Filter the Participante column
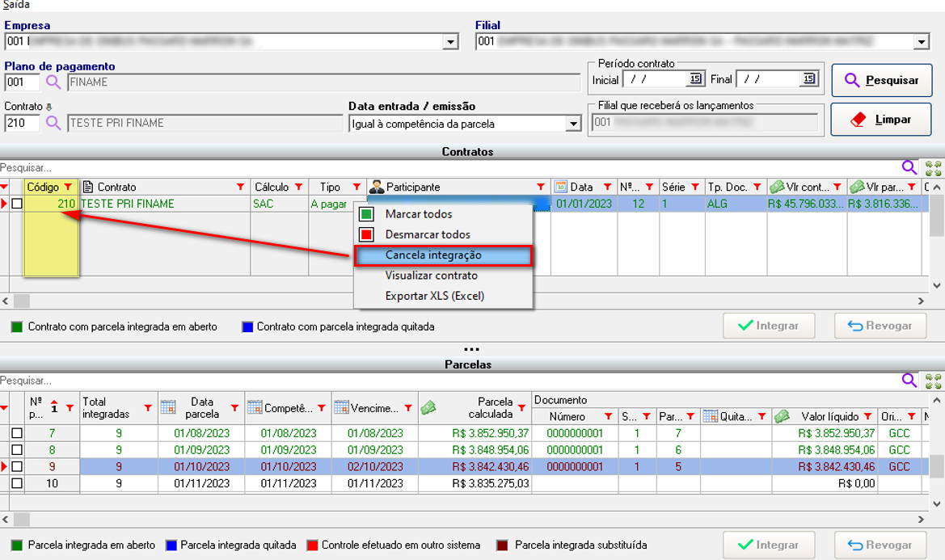Image resolution: width=945 pixels, height=560 pixels. pyautogui.click(x=541, y=187)
